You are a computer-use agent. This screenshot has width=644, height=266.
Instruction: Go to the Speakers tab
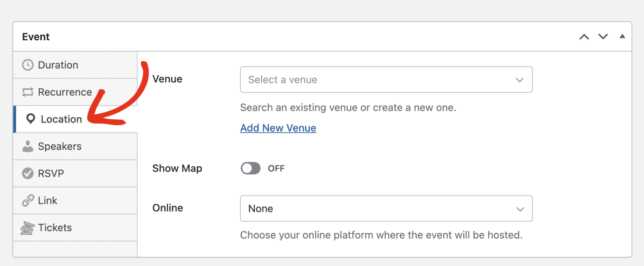pos(75,146)
